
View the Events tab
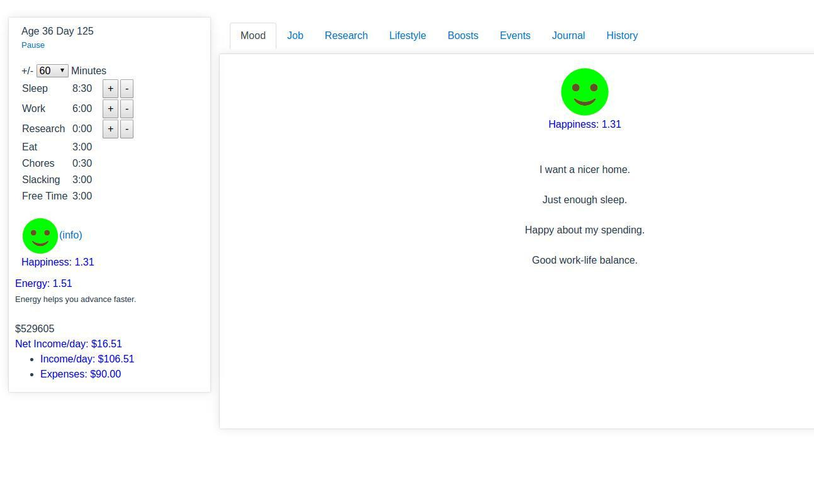point(515,35)
